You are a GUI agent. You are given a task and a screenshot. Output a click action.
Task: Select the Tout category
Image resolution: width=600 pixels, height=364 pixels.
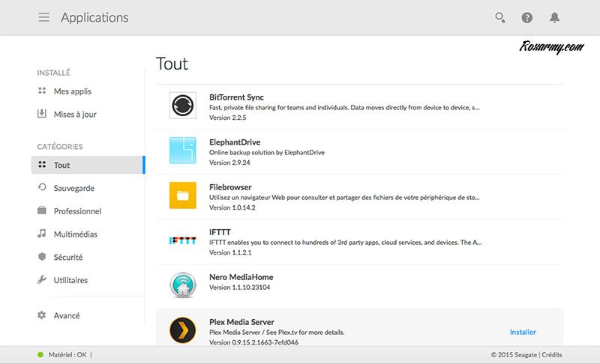(61, 166)
